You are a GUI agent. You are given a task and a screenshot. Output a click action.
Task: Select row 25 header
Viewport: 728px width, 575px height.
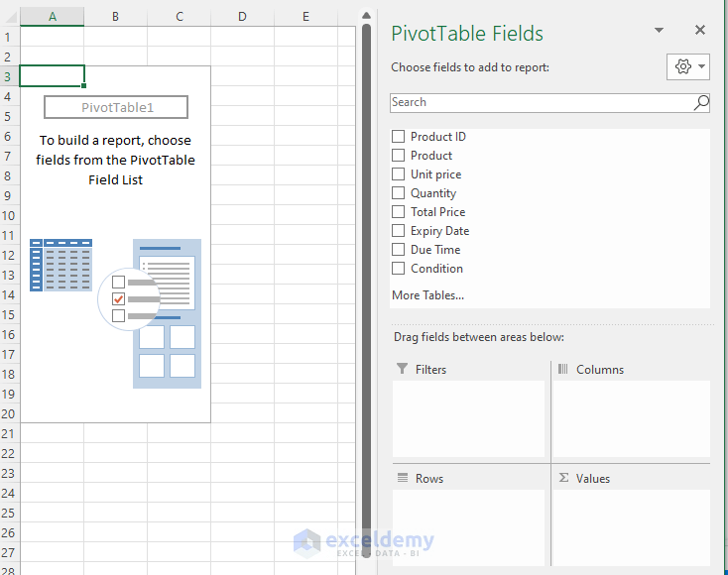pos(8,513)
